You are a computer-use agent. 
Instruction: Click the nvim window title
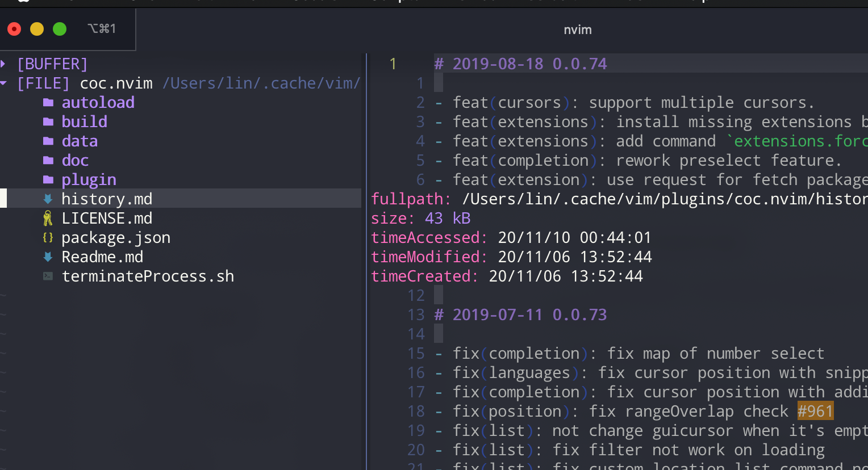[577, 30]
